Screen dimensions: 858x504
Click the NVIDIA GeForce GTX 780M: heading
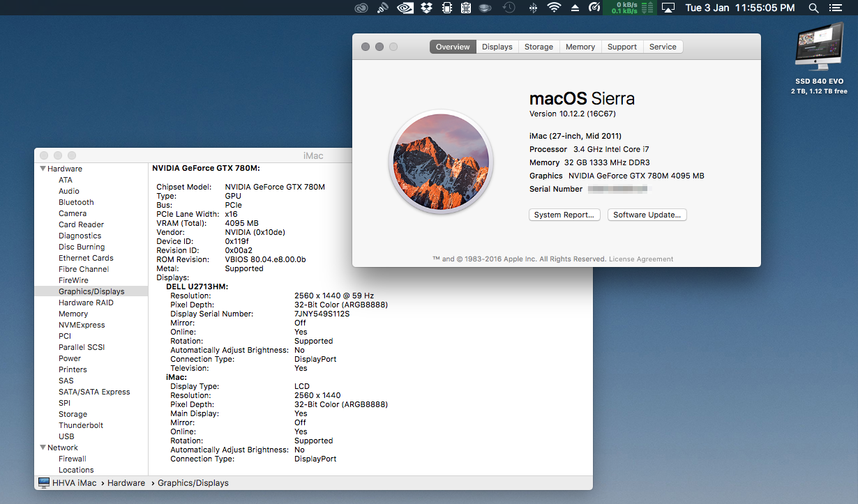[206, 168]
